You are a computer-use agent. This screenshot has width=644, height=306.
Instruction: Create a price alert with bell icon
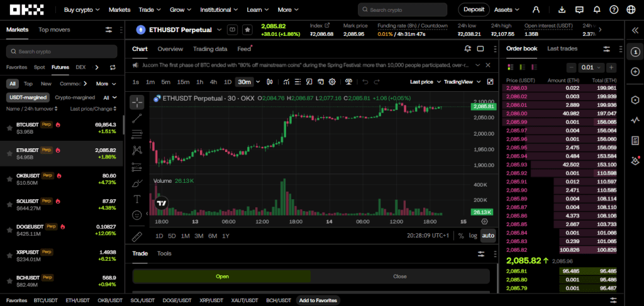(467, 49)
